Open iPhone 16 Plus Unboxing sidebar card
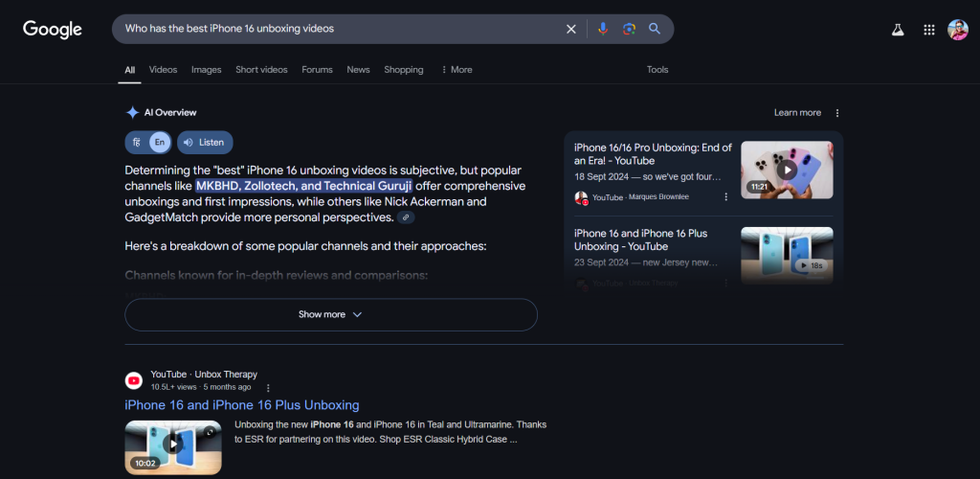Screen dimensions: 980x479 pyautogui.click(x=640, y=239)
